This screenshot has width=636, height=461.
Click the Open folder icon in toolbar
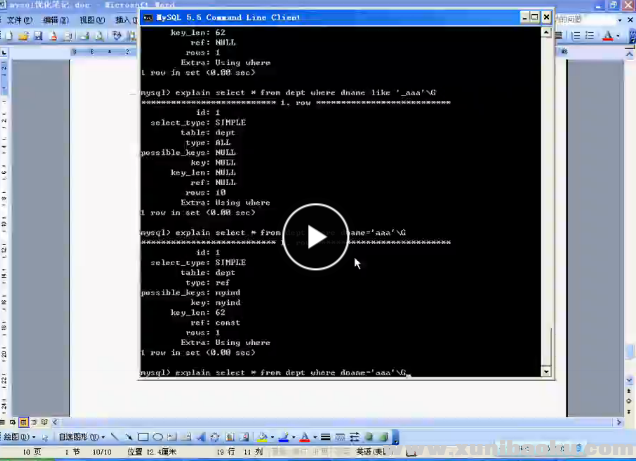22,35
